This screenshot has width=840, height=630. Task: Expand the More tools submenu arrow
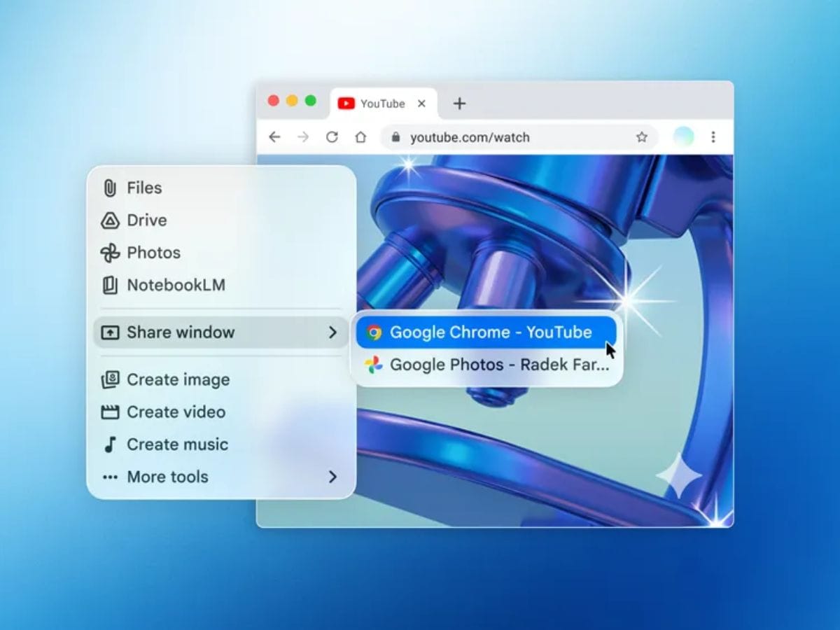[x=332, y=477]
